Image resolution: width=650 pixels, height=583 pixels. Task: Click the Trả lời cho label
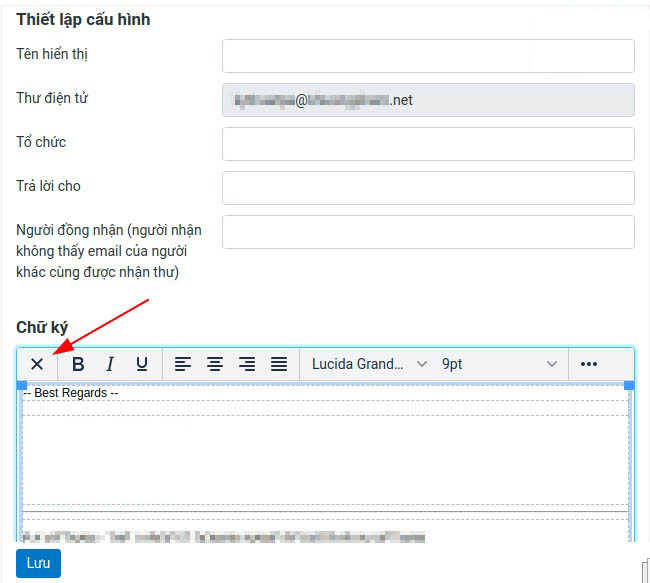coord(48,186)
